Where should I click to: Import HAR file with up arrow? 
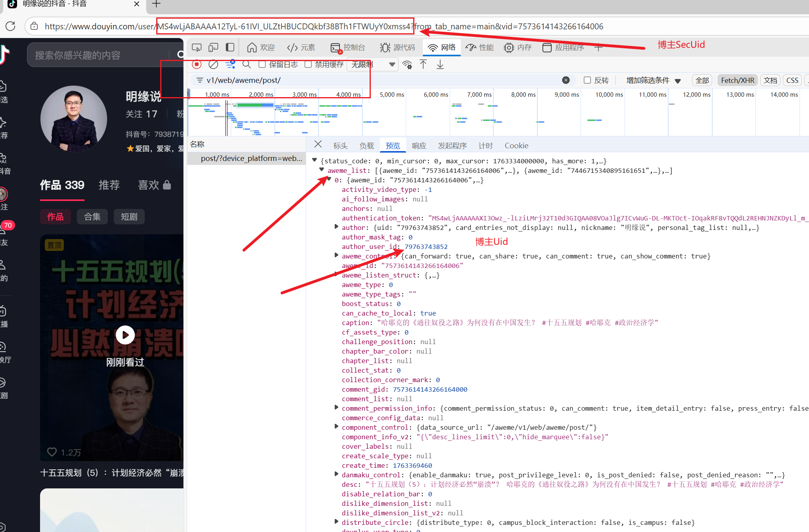pos(424,64)
